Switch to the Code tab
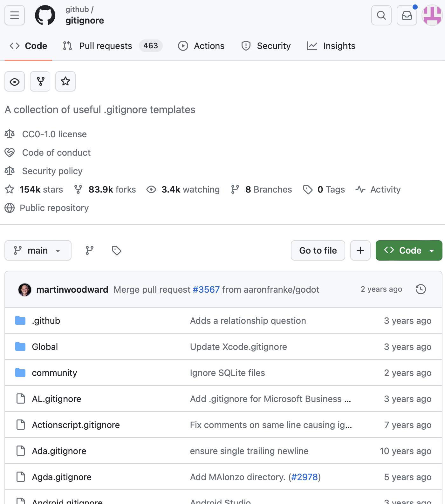The height and width of the screenshot is (504, 445). [28, 46]
